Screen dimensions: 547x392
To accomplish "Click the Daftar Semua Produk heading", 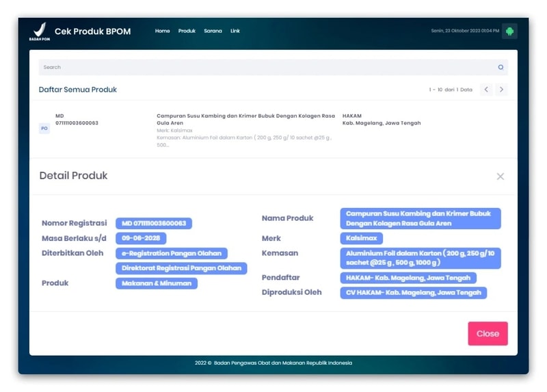I will (78, 90).
